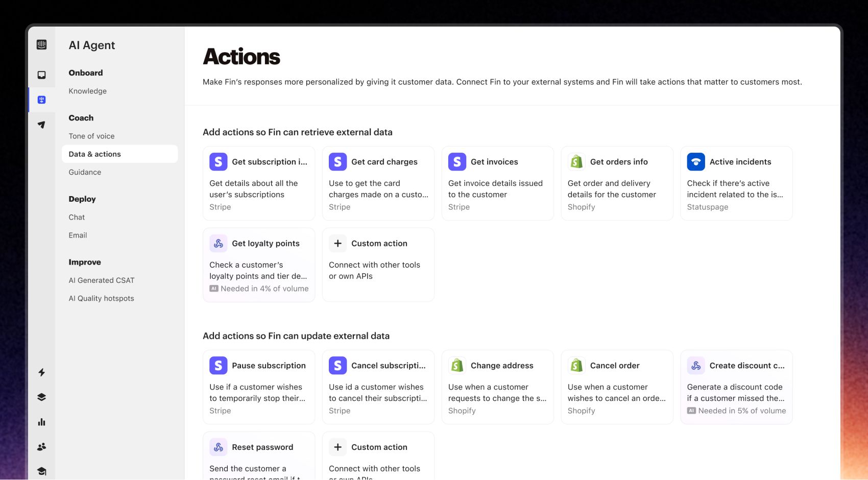Image resolution: width=868 pixels, height=480 pixels.
Task: Open the Pause subscription Stripe action
Action: [x=259, y=387]
